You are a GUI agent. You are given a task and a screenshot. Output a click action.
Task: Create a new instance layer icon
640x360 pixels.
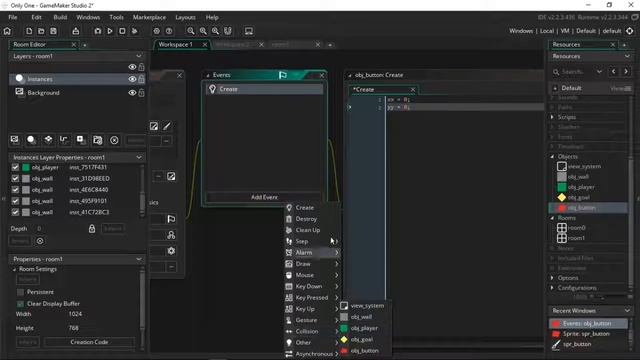[31, 140]
